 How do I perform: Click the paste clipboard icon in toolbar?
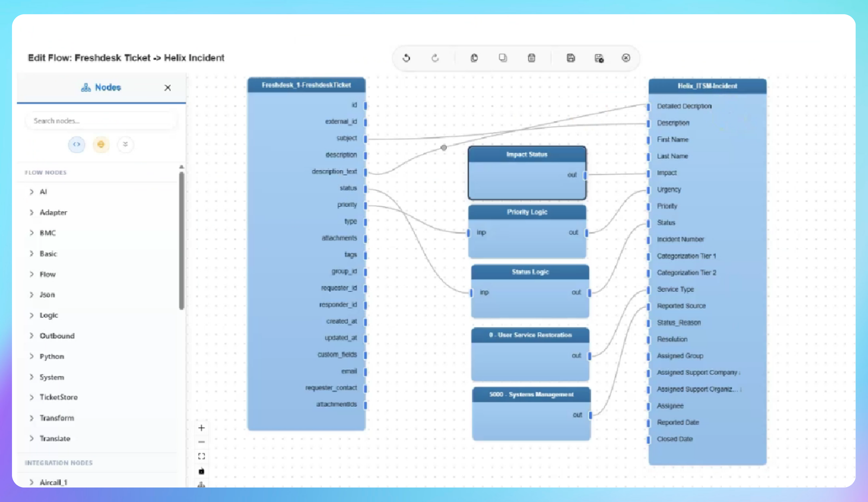(474, 58)
